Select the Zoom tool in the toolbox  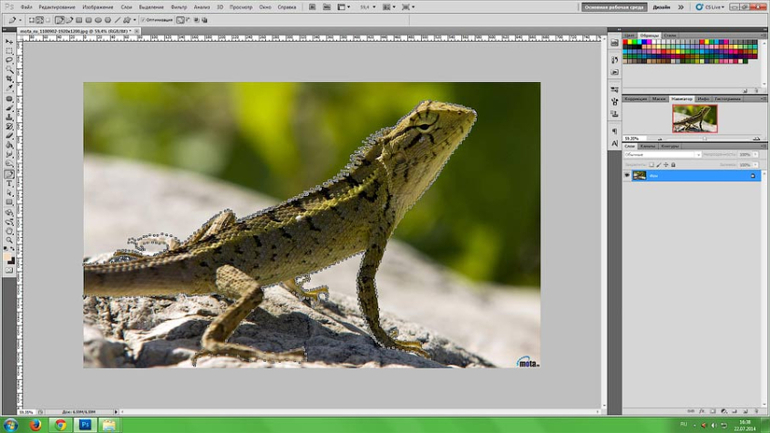point(10,241)
